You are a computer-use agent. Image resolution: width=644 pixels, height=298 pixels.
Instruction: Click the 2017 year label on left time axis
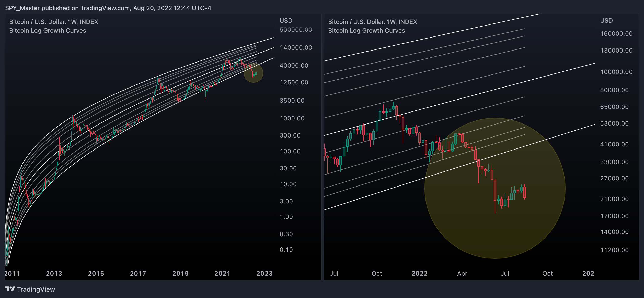pyautogui.click(x=138, y=274)
